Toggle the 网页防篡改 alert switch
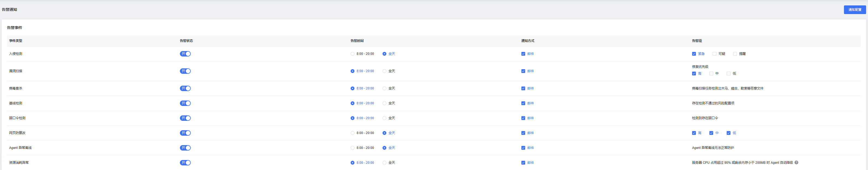This screenshot has height=170, width=868. (x=185, y=133)
